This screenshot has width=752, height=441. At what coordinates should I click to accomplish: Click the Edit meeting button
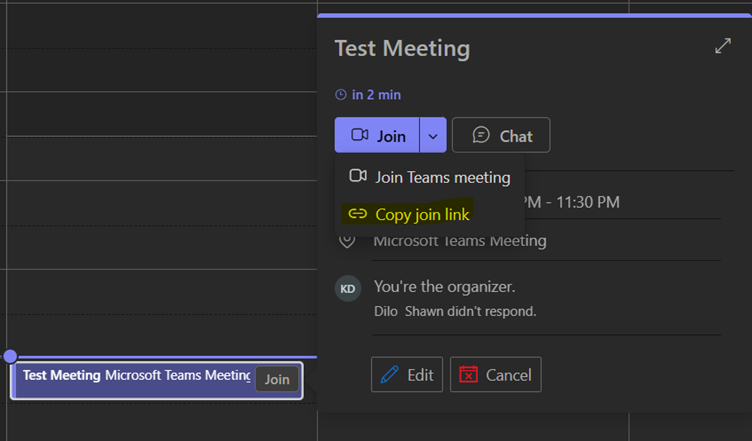point(407,374)
